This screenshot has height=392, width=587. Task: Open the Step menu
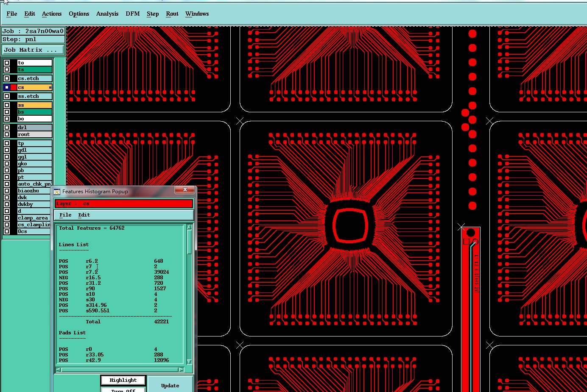pyautogui.click(x=153, y=14)
